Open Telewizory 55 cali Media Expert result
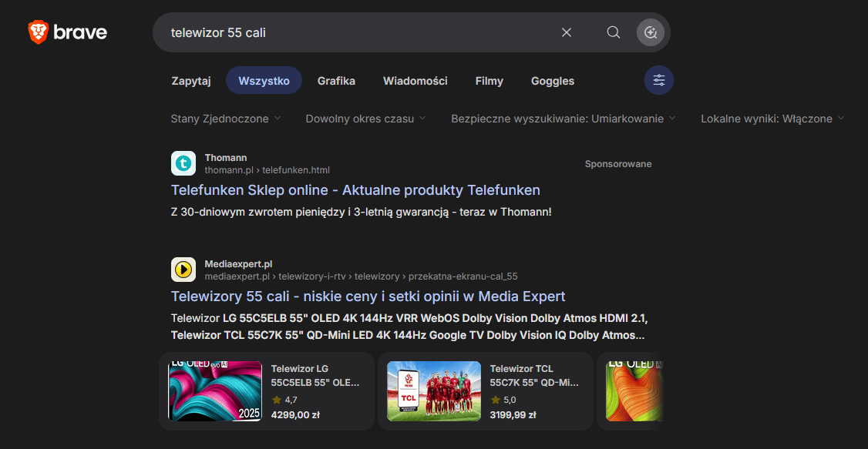The width and height of the screenshot is (868, 449). pos(368,297)
